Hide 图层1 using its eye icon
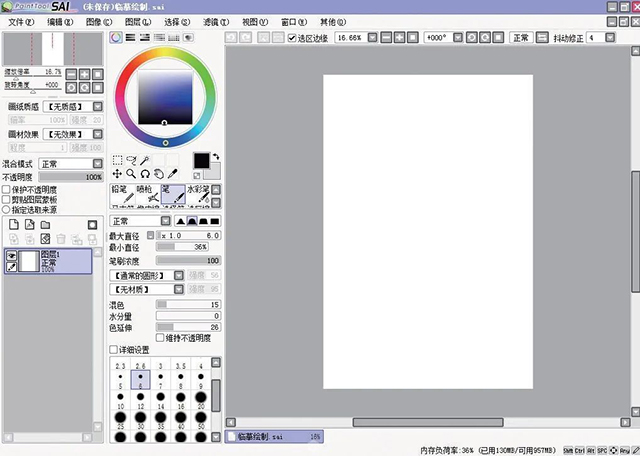This screenshot has height=456, width=640. coord(11,256)
